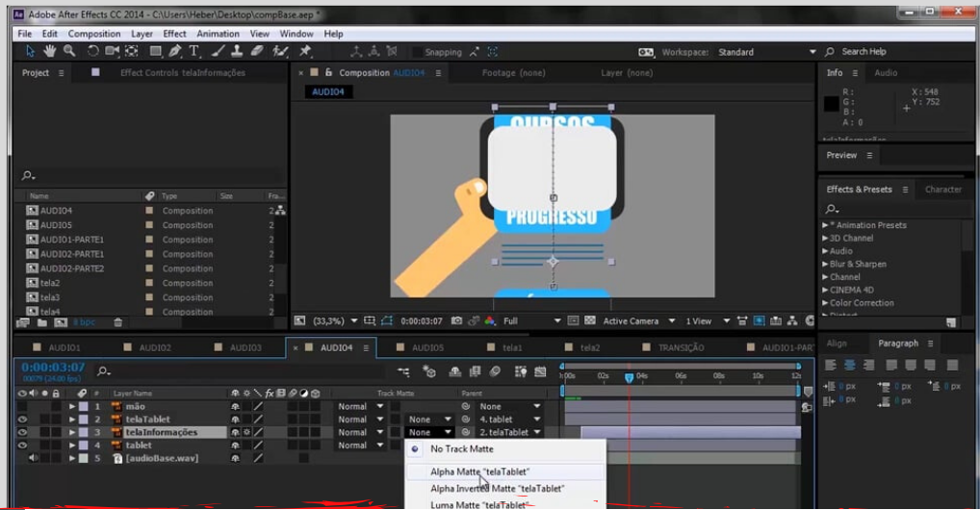The height and width of the screenshot is (510, 980).
Task: Expand the Blur & Sharpen effects category
Action: click(x=825, y=264)
